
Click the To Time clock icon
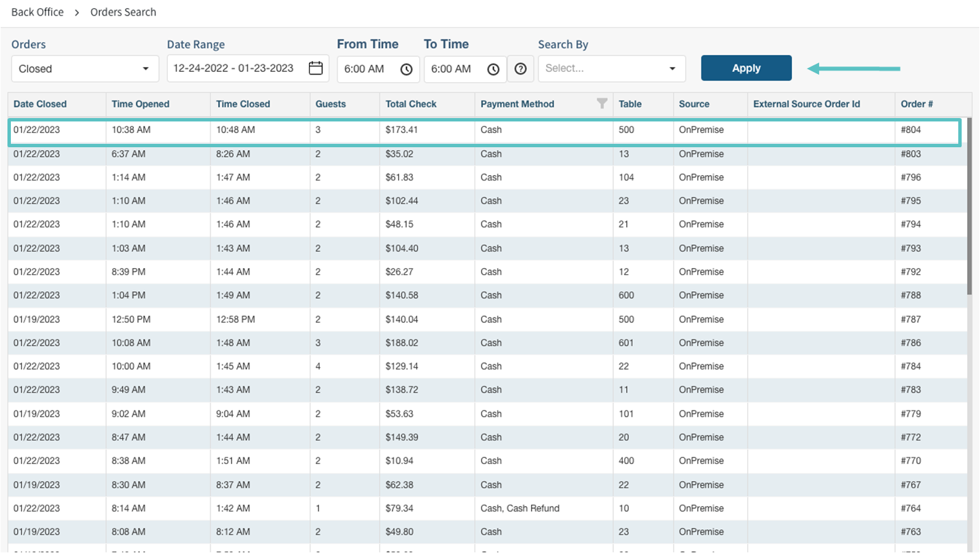(493, 69)
